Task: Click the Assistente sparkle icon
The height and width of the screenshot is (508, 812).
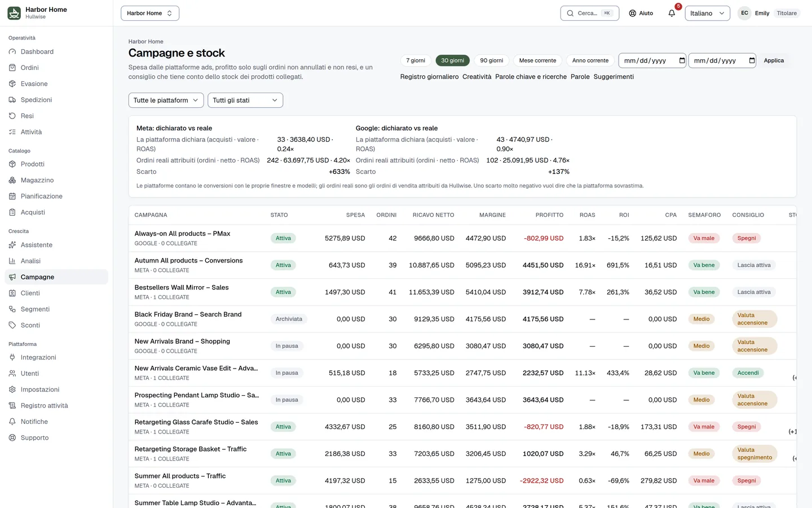Action: tap(12, 245)
